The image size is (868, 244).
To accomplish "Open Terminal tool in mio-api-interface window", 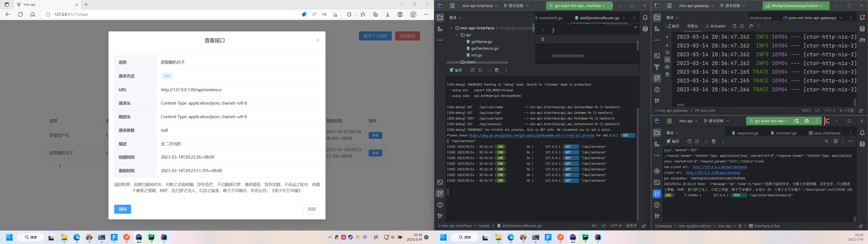I will coord(440,182).
